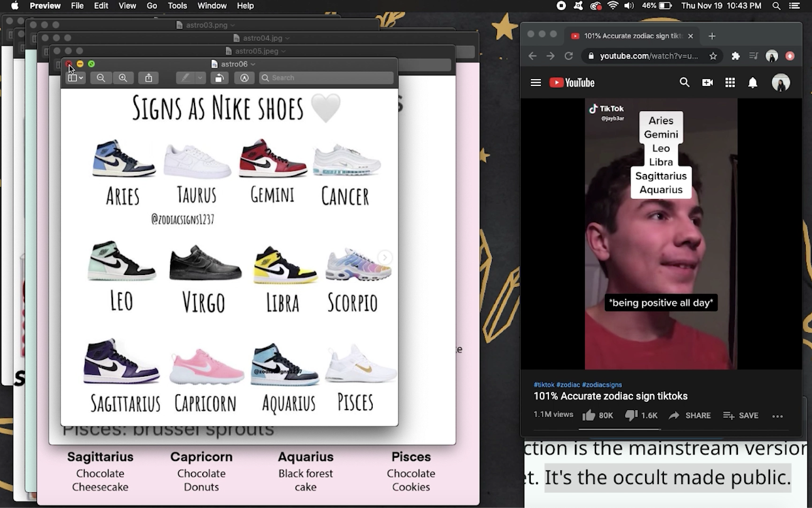Click SAVE to add video to playlist
This screenshot has width=812, height=508.
[x=740, y=416]
